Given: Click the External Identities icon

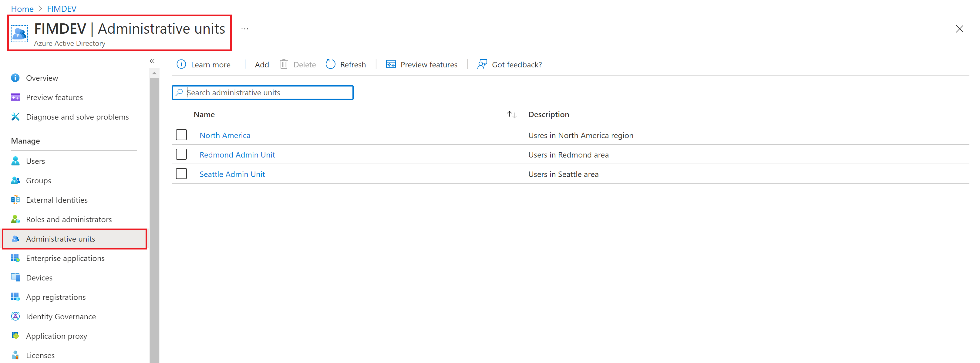Looking at the screenshot, I should tap(15, 200).
